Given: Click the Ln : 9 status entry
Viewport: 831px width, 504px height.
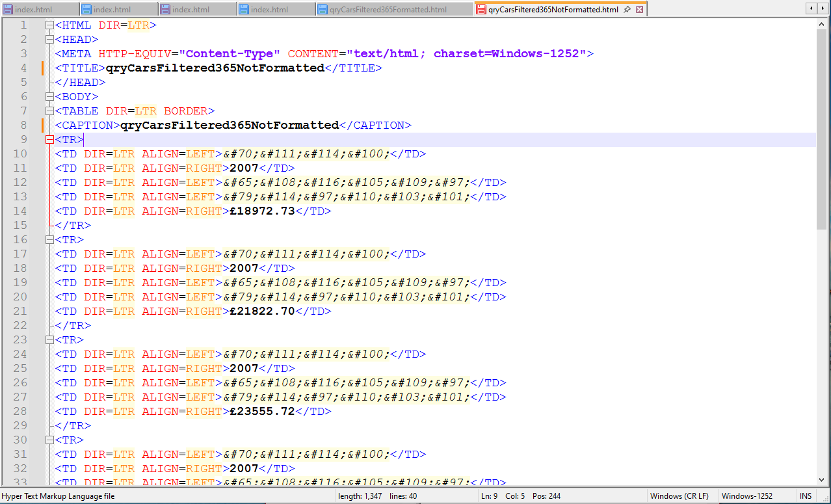Looking at the screenshot, I should [x=490, y=496].
